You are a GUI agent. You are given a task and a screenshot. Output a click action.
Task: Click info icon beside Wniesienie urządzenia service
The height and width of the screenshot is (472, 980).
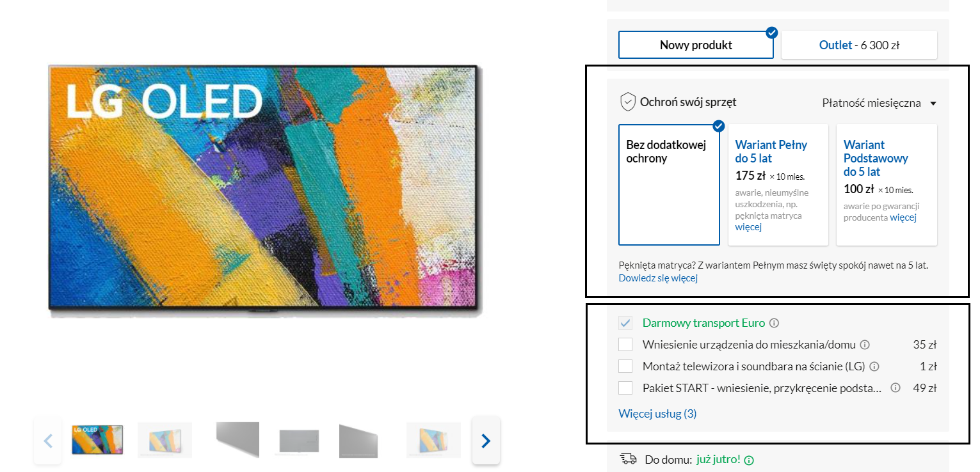[x=865, y=345]
